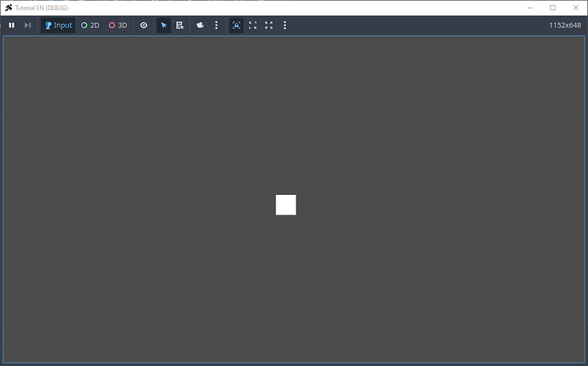588x366 pixels.
Task: Toggle game camera override icon
Action: (199, 26)
